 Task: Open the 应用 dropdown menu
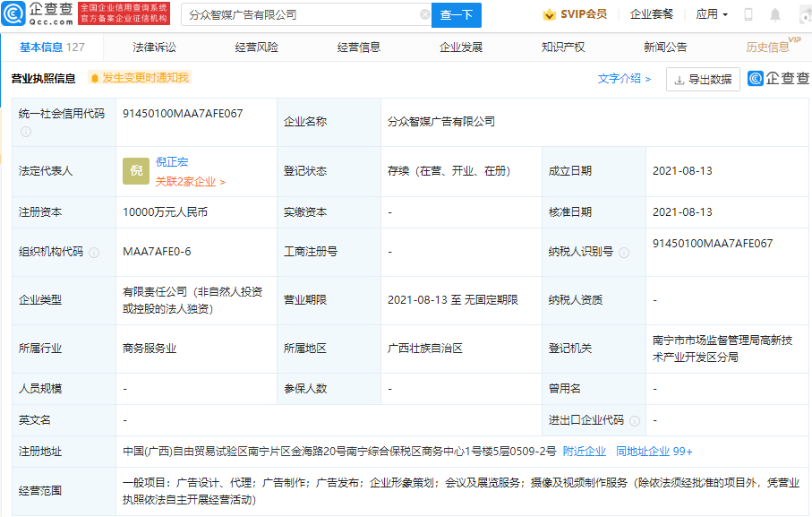click(x=712, y=14)
